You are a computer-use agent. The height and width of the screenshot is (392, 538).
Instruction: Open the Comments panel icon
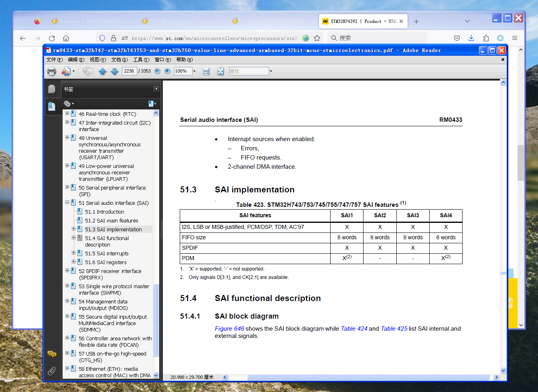click(52, 354)
